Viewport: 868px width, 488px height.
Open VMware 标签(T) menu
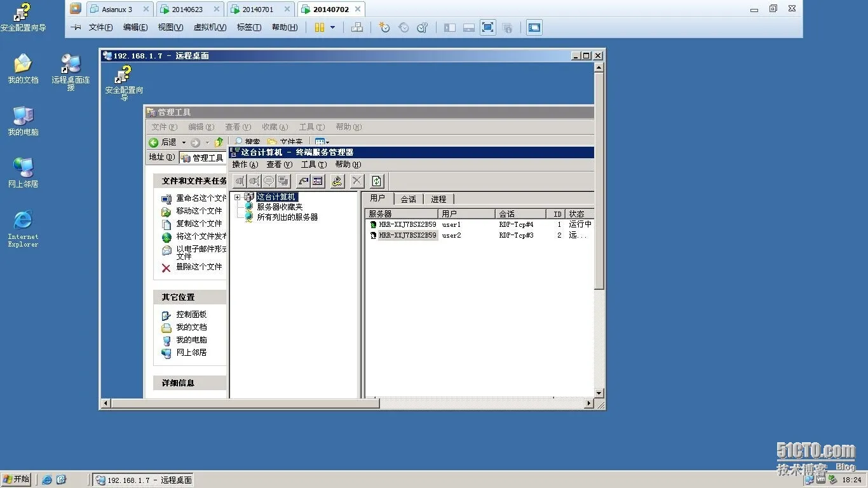(249, 27)
